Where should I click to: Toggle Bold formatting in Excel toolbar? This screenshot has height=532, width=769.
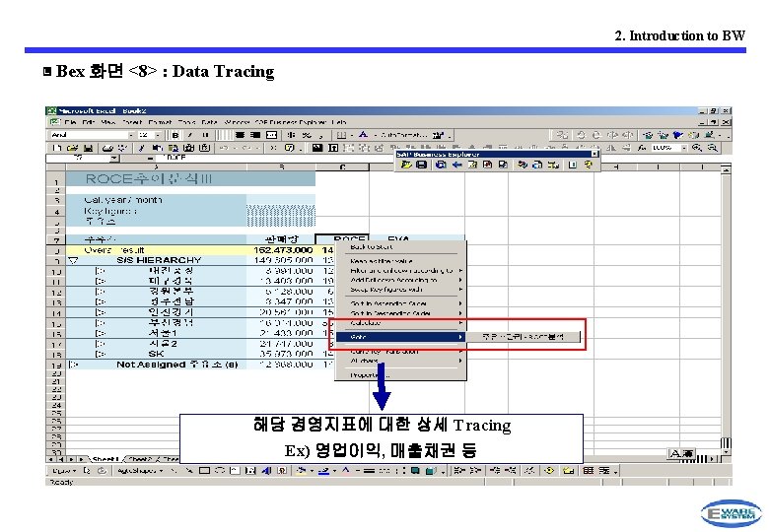click(175, 135)
